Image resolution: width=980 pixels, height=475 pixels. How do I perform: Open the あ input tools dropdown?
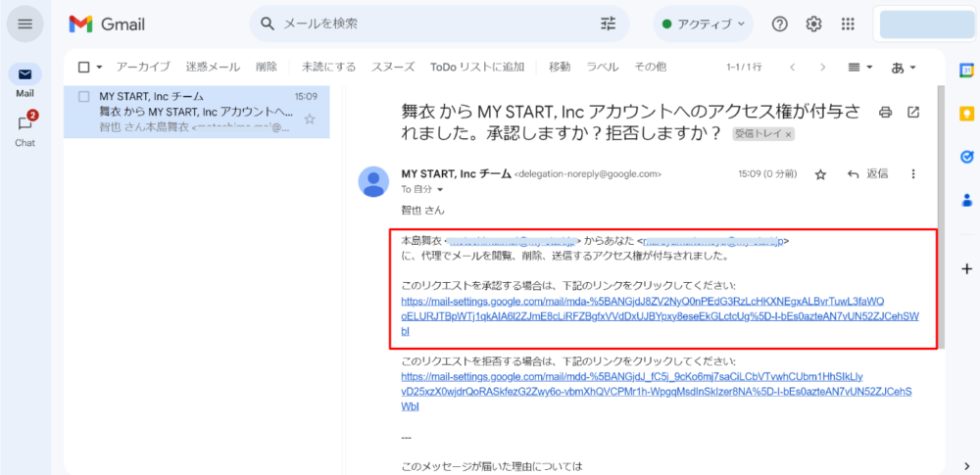coord(905,67)
